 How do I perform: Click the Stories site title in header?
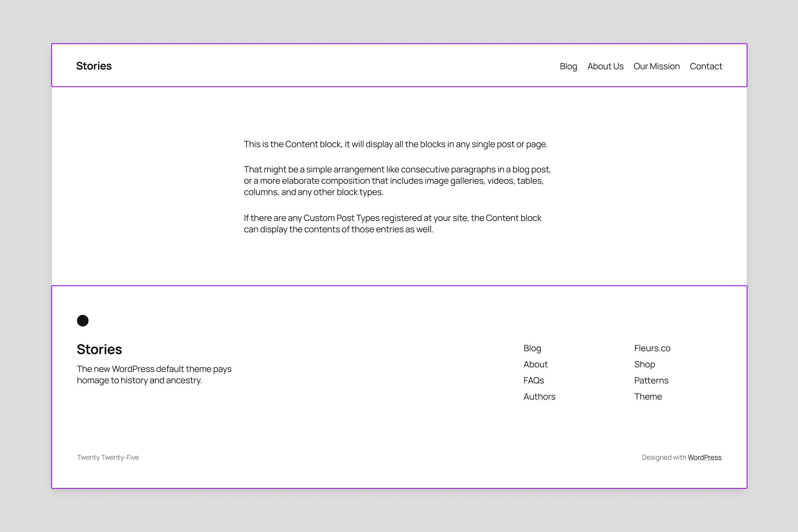(x=94, y=66)
